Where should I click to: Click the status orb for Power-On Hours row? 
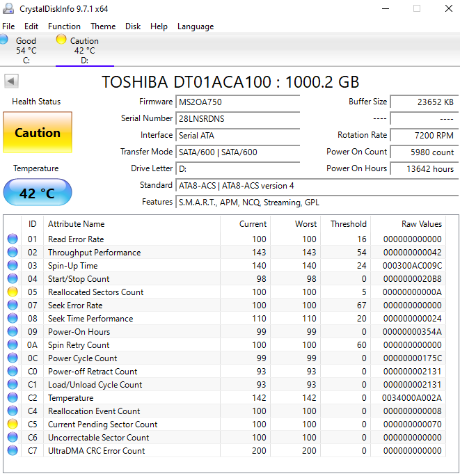(13, 331)
